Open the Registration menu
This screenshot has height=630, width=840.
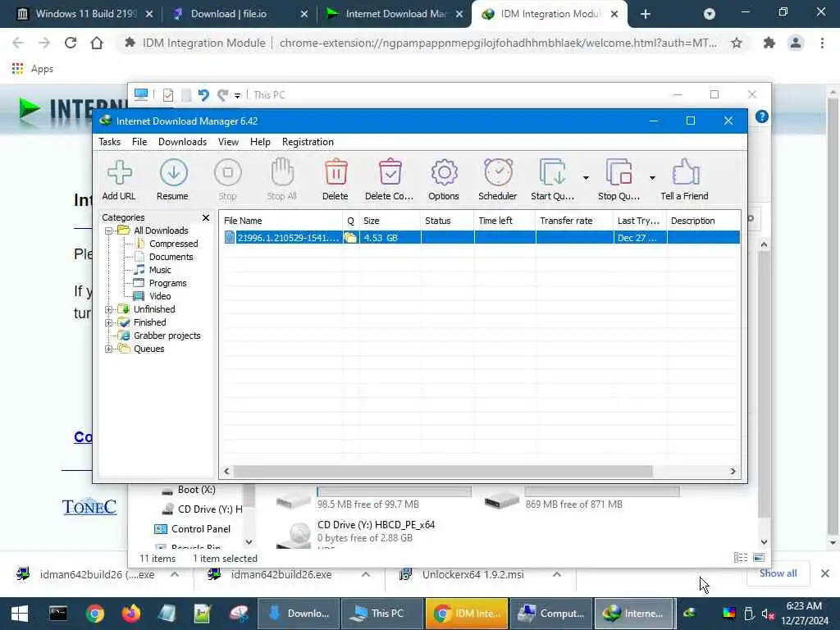pos(308,142)
